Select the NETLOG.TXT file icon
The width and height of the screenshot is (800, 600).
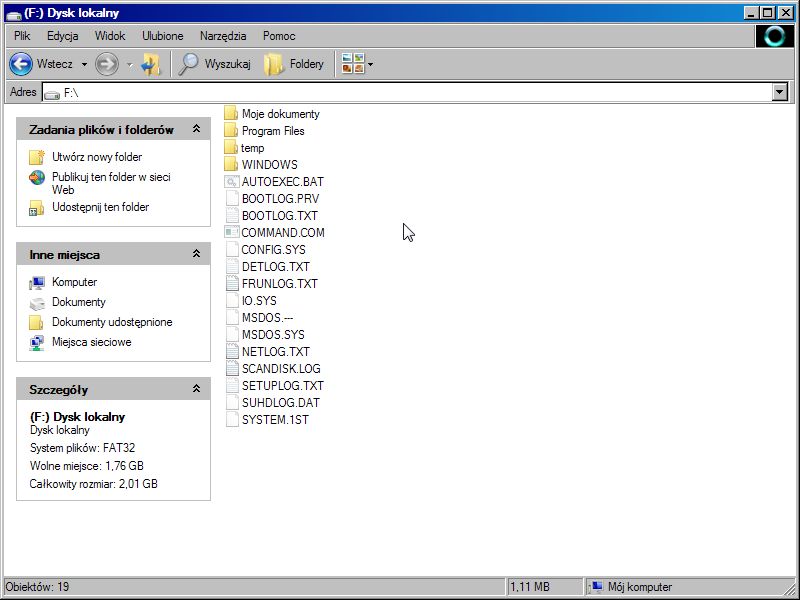pos(232,351)
